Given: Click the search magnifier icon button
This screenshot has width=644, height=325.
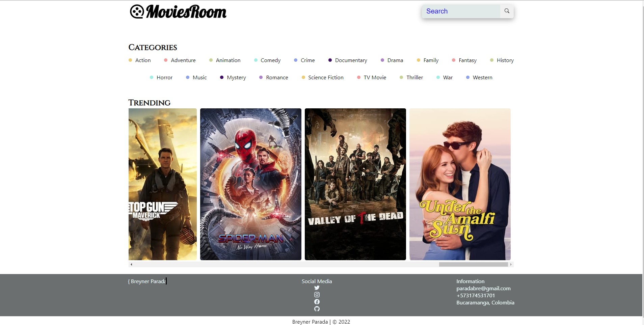Looking at the screenshot, I should (x=507, y=11).
